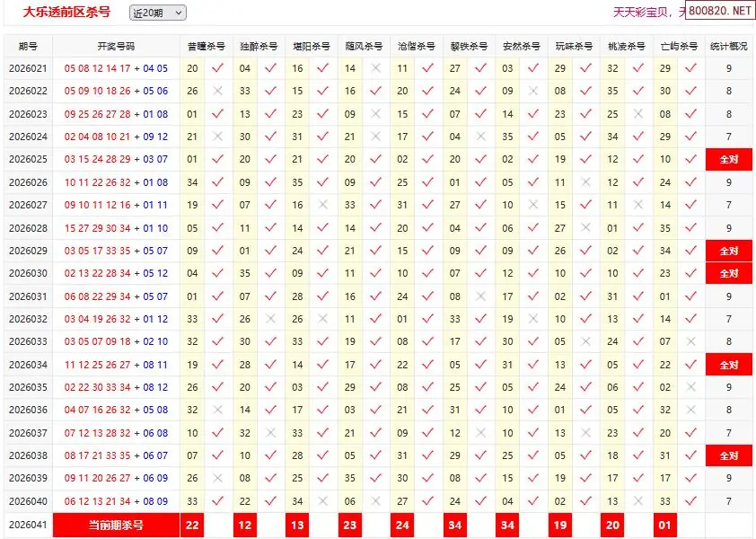Select the red number 19 kill box
Screen dimensions: 756x539
pyautogui.click(x=560, y=525)
